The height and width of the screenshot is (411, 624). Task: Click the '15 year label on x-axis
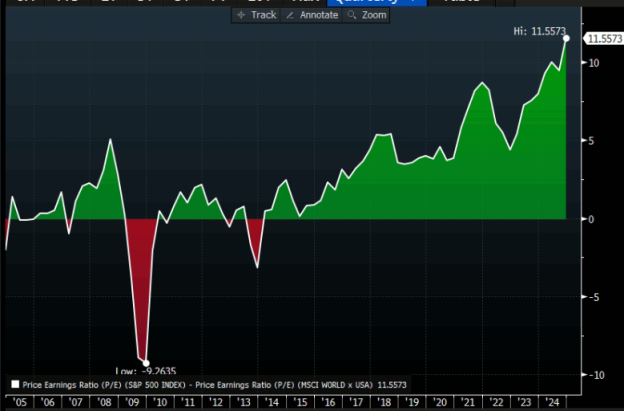pyautogui.click(x=300, y=401)
